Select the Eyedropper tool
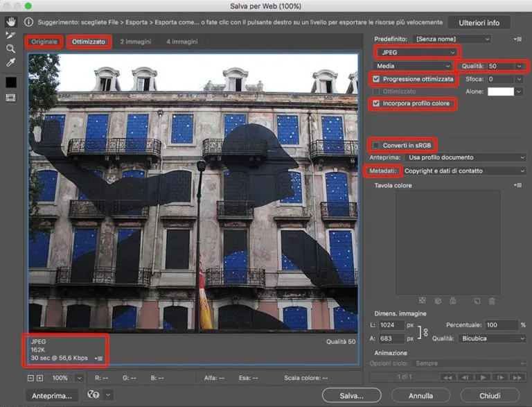 coord(10,62)
